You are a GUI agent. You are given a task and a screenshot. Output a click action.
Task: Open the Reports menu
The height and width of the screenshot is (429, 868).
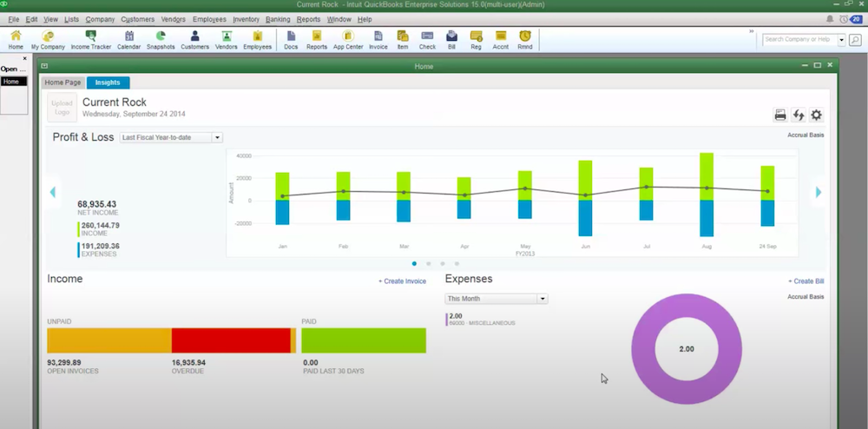pos(308,19)
